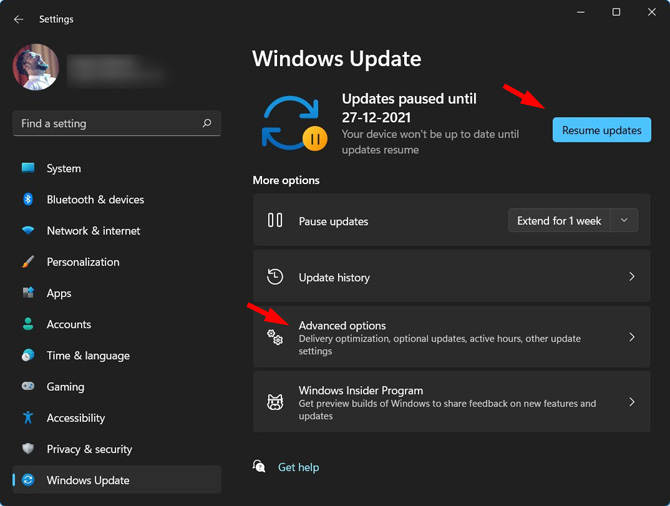Viewport: 670px width, 506px height.
Task: Open Update history
Action: tap(452, 277)
